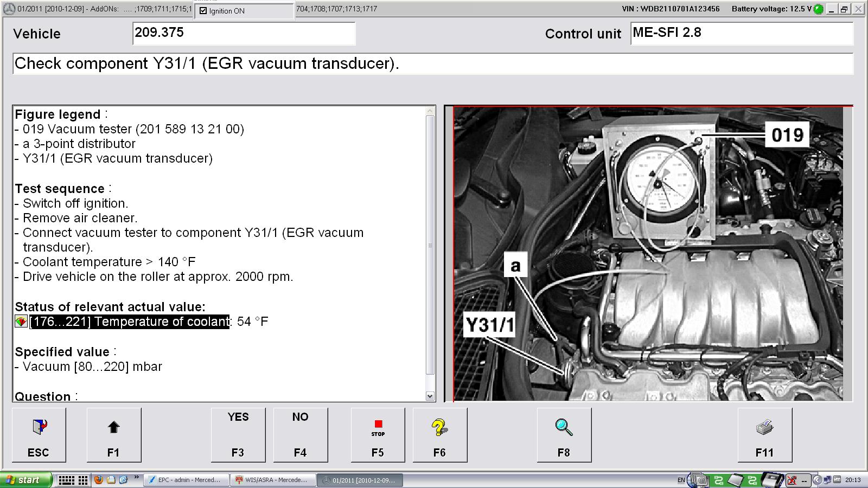The width and height of the screenshot is (868, 488).
Task: Click the Vehicle field showing 209.375
Action: (x=244, y=34)
